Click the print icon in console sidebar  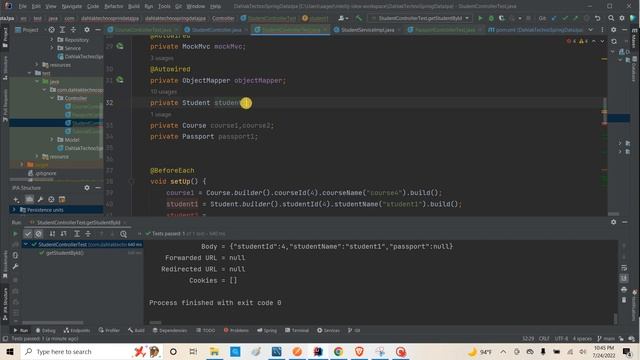624,289
